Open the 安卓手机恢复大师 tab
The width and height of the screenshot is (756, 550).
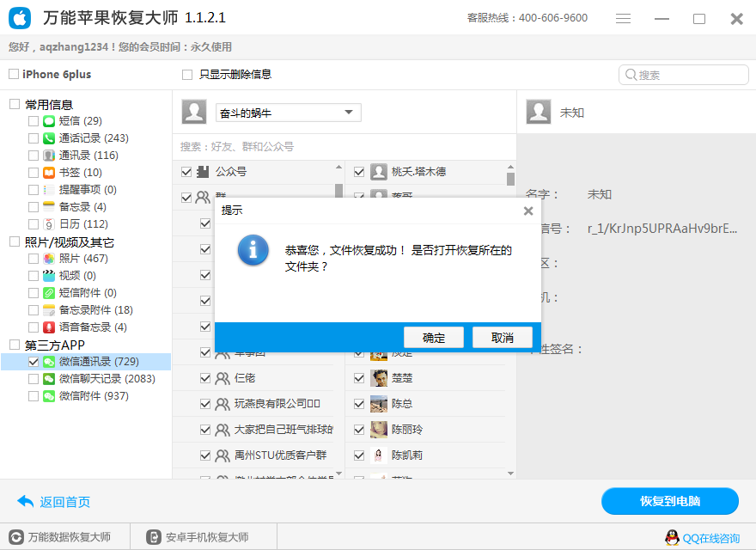pos(204,537)
